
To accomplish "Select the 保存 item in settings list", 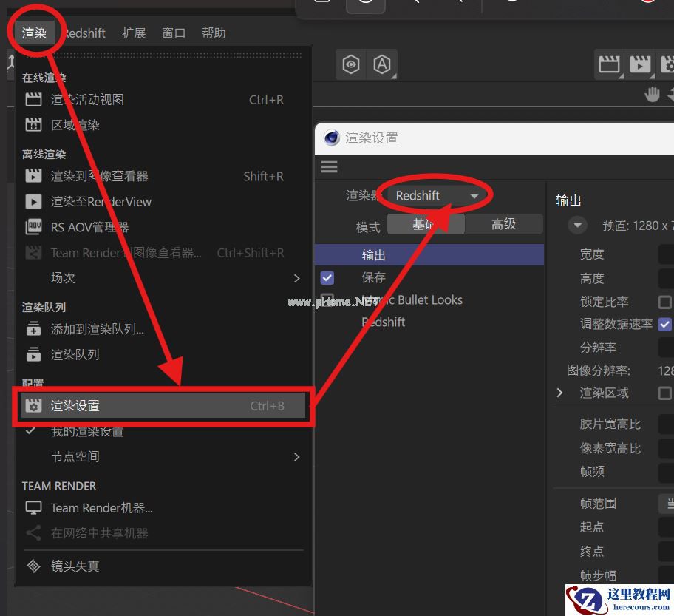I will point(373,277).
